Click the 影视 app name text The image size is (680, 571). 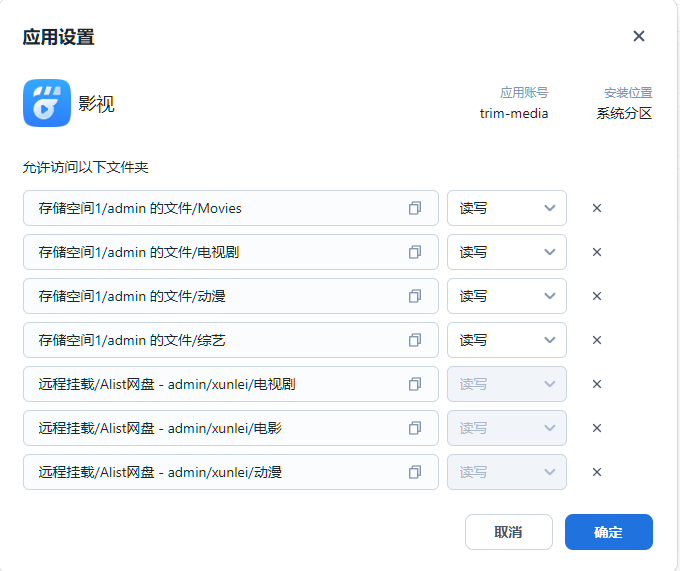coord(96,104)
